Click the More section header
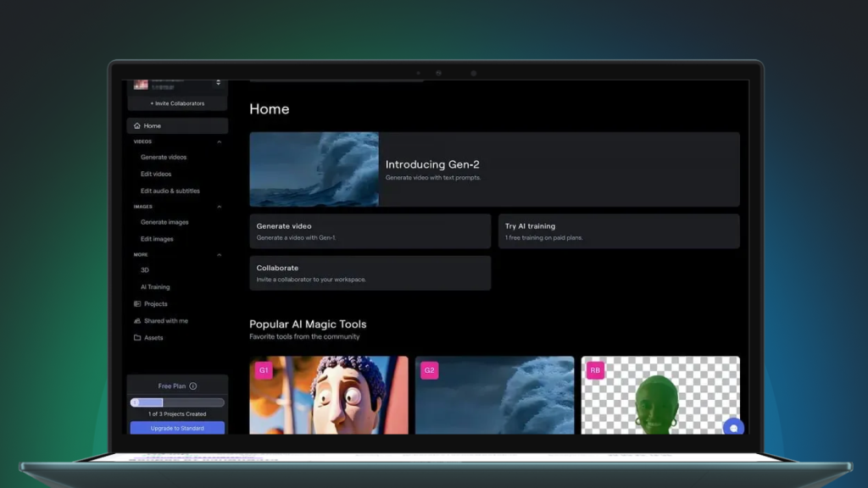 tap(141, 254)
